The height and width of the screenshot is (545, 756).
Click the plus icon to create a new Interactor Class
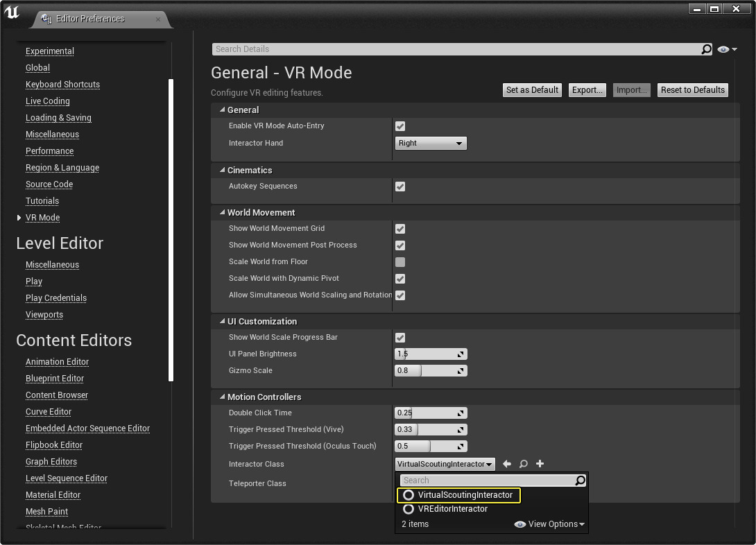click(540, 464)
